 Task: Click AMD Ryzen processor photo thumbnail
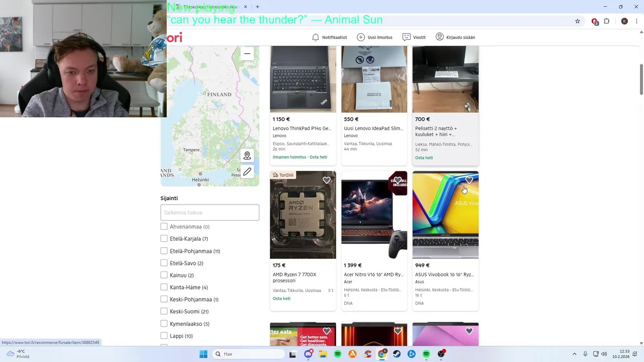coord(303,215)
